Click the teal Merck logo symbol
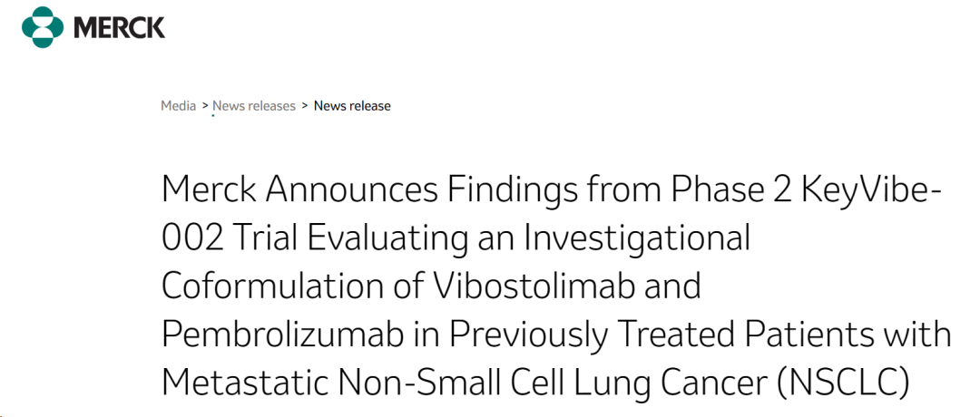Image resolution: width=980 pixels, height=417 pixels. point(43,27)
